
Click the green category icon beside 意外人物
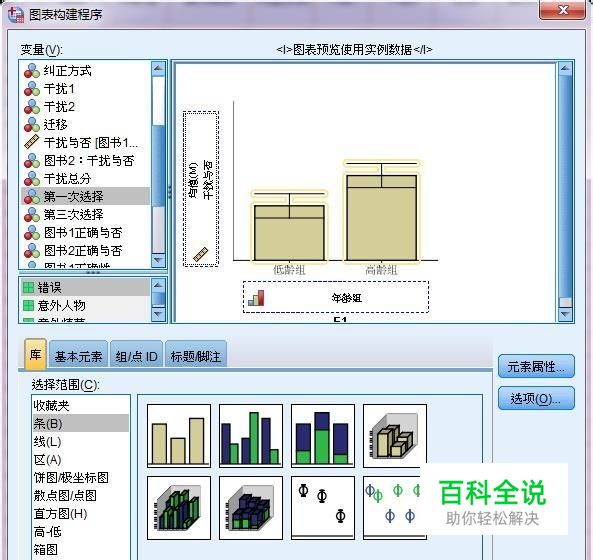[x=28, y=305]
